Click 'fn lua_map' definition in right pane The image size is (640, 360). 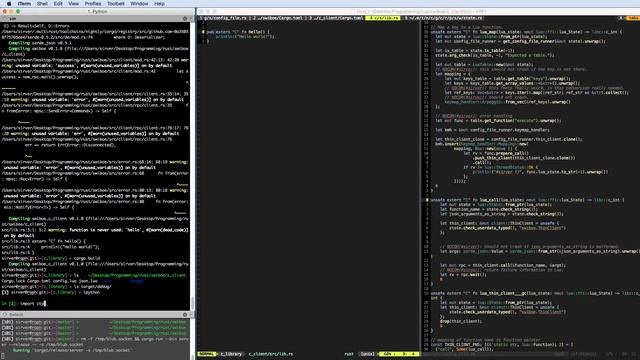[526, 32]
